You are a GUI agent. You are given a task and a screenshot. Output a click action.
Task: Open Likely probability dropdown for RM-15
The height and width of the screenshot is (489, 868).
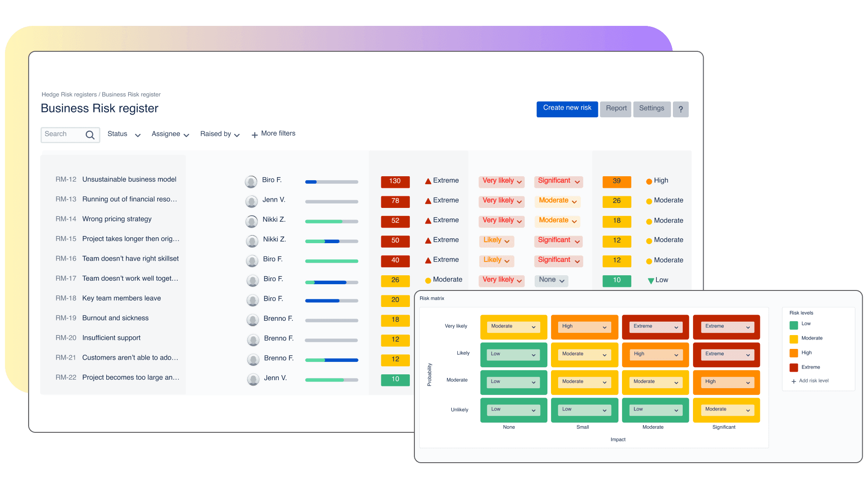point(496,241)
